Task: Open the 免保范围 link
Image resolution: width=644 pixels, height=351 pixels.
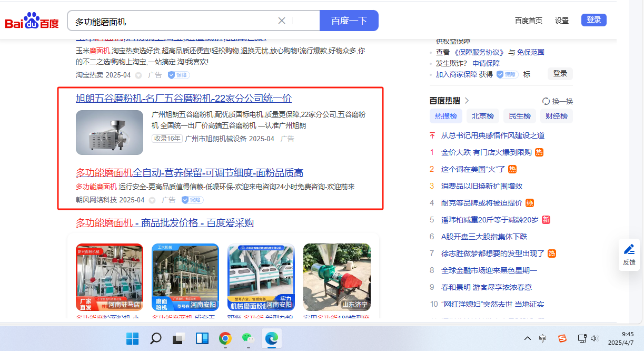Action: 530,52
